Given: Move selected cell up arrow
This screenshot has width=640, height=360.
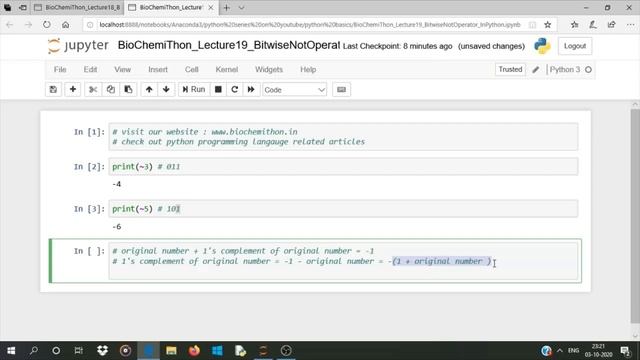Looking at the screenshot, I should pyautogui.click(x=149, y=89).
